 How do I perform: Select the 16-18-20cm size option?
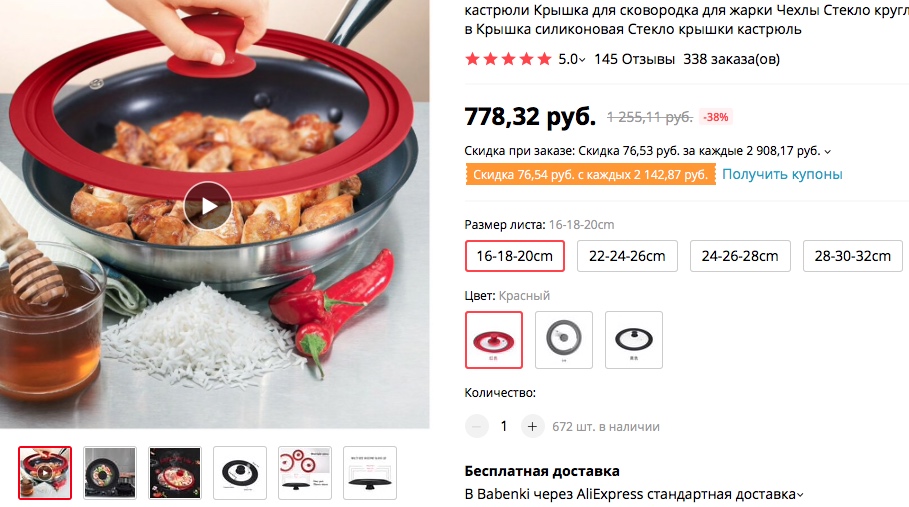(515, 256)
